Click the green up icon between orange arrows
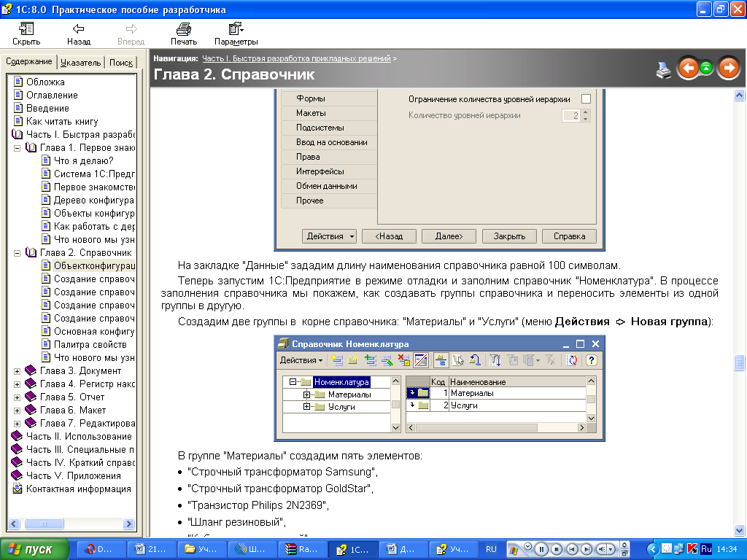This screenshot has width=747, height=560. pos(707,69)
